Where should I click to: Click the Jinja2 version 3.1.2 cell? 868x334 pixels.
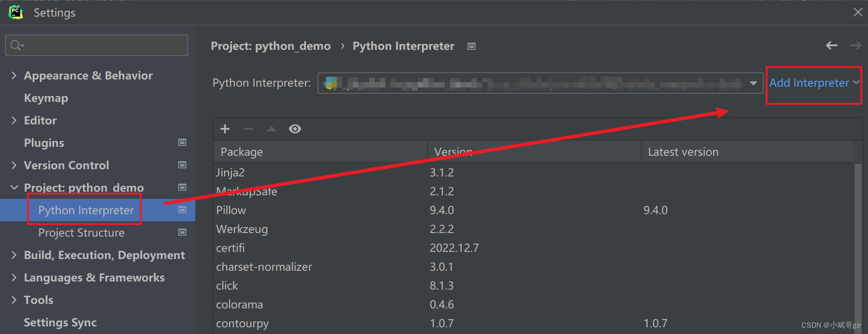click(442, 172)
